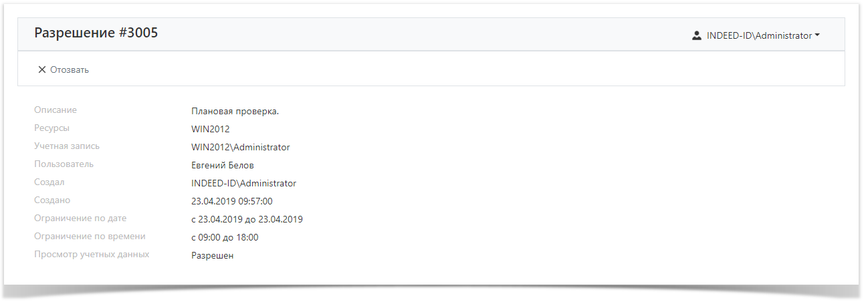Click the user profile icon in header
The width and height of the screenshot is (868, 304).
point(696,35)
